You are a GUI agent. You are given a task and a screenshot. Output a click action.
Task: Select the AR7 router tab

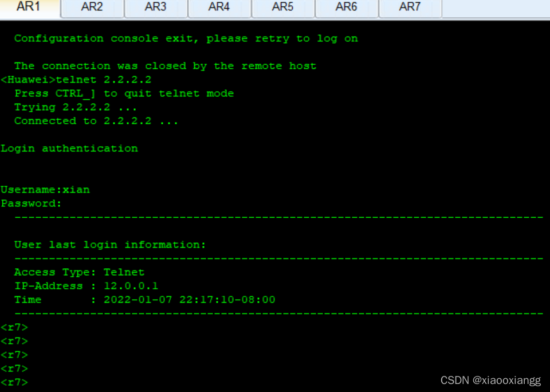[x=410, y=7]
